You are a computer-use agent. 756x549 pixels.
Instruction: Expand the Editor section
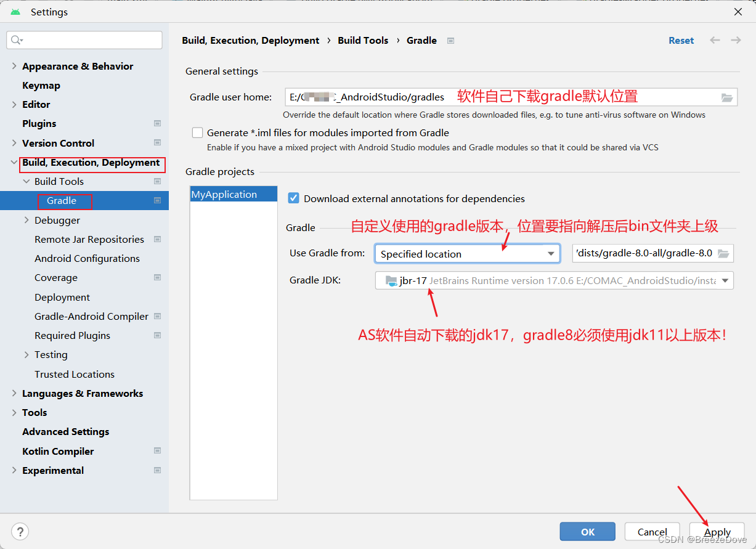pos(14,104)
